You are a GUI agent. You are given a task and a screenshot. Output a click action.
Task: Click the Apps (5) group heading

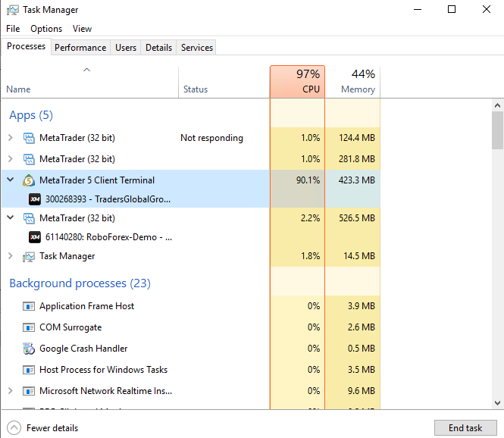[x=31, y=115]
